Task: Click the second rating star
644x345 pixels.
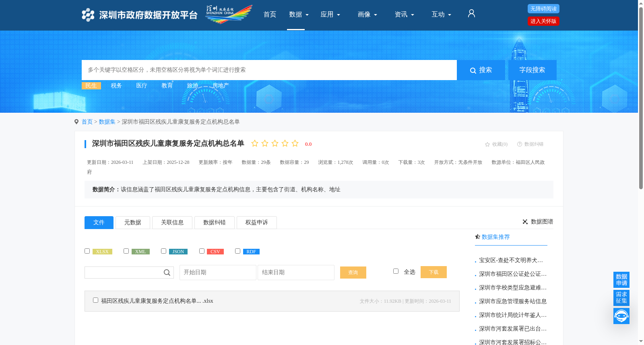Action: (265, 143)
